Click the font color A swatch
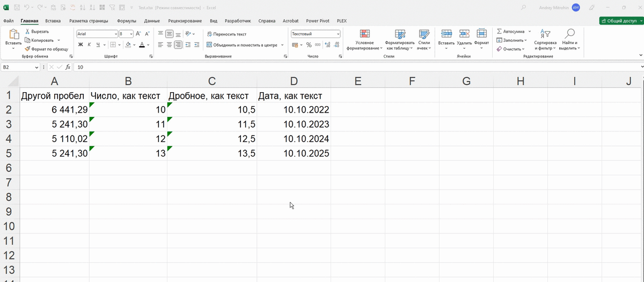 click(x=142, y=45)
